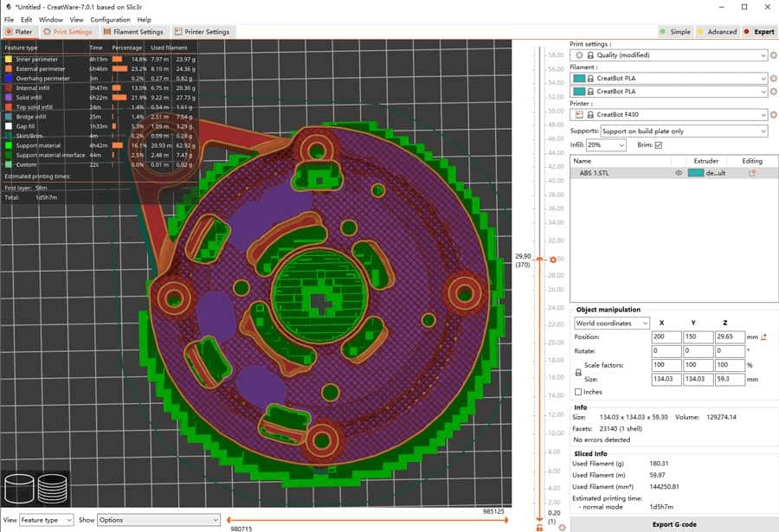Click the Position Y field showing 150

click(698, 337)
